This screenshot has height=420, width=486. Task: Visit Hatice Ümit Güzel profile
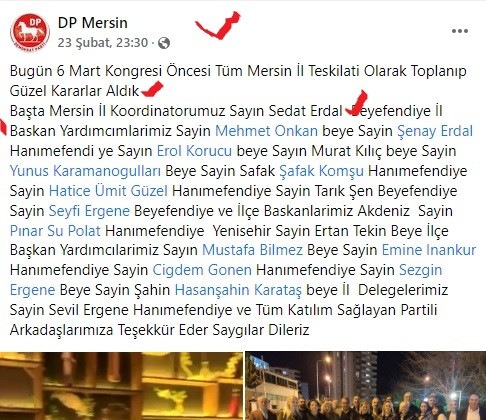coord(108,191)
